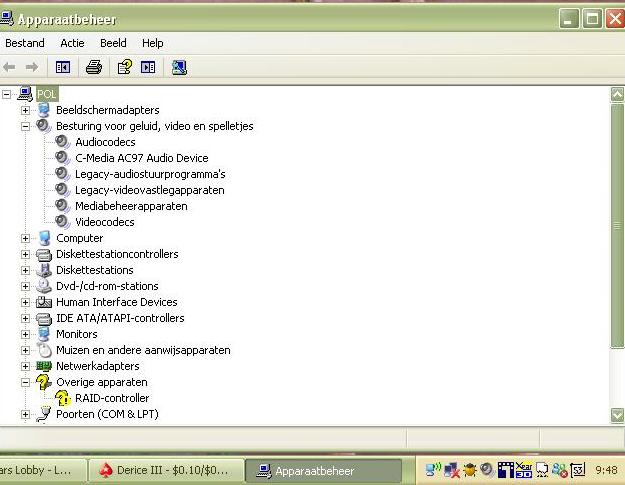The width and height of the screenshot is (625, 485).
Task: Collapse the POL root node
Action: click(6, 94)
